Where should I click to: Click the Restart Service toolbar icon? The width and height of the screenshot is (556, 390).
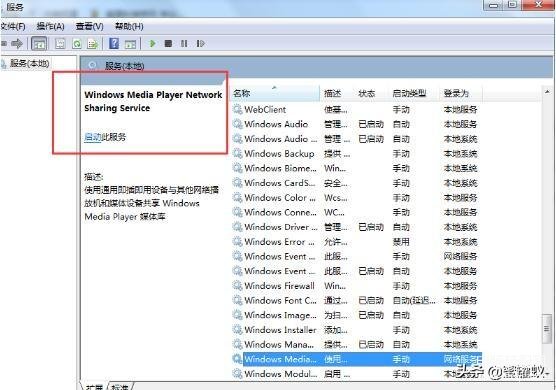(x=200, y=44)
